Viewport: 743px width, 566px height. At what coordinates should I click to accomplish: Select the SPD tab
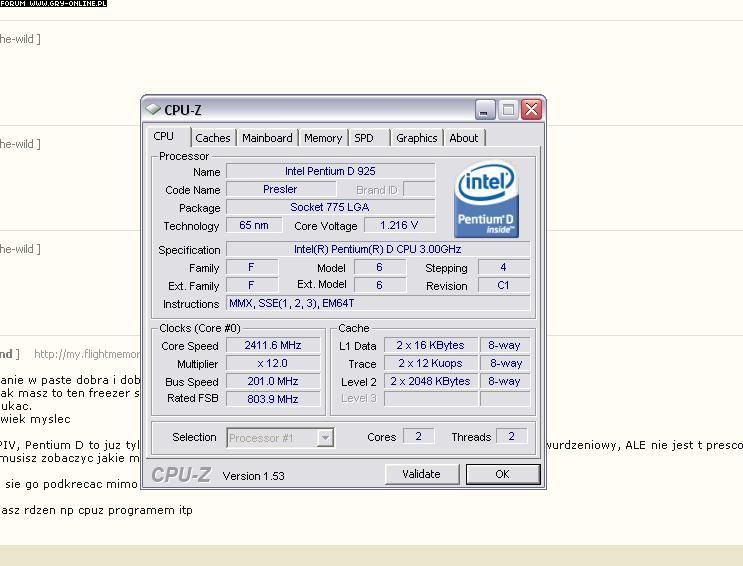(x=364, y=138)
